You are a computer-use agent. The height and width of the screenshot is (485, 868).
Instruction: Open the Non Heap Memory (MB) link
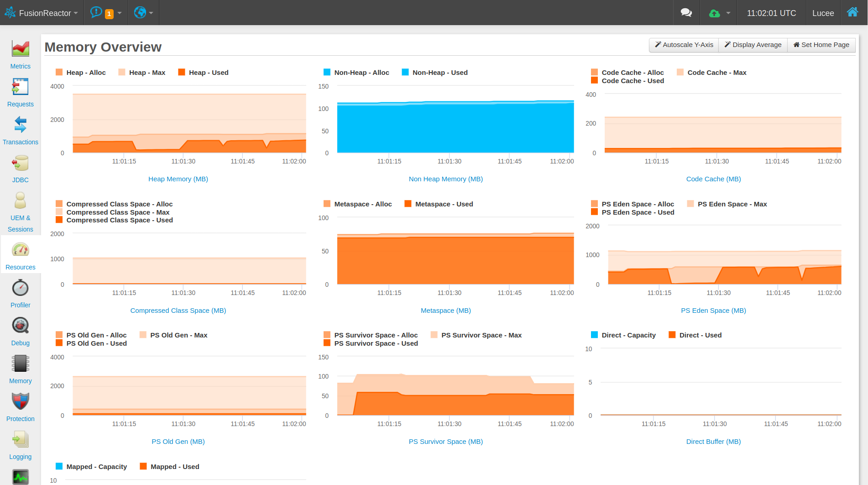(x=446, y=179)
